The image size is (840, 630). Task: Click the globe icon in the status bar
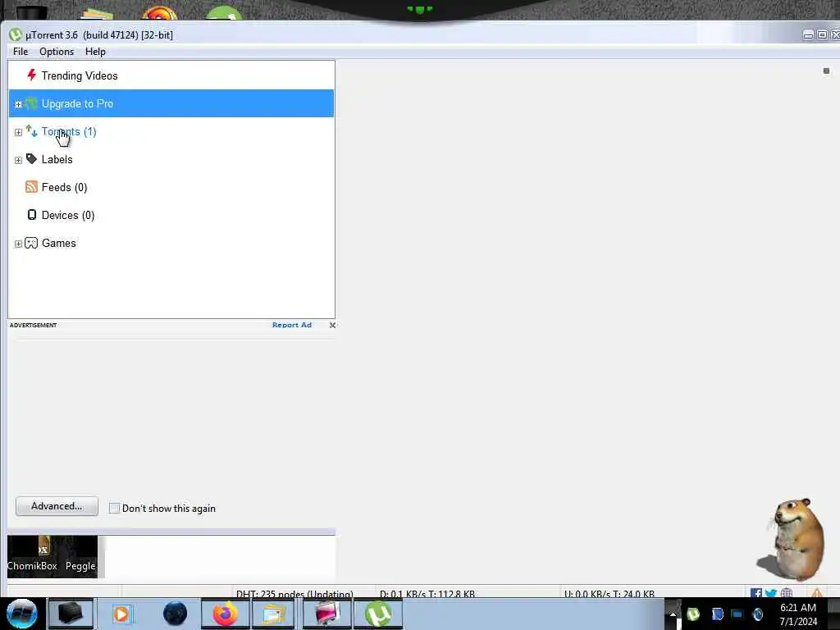click(787, 593)
